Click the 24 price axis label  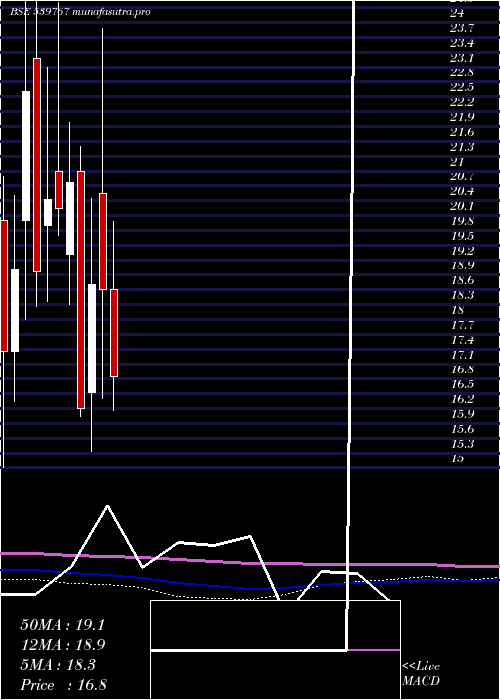(457, 13)
